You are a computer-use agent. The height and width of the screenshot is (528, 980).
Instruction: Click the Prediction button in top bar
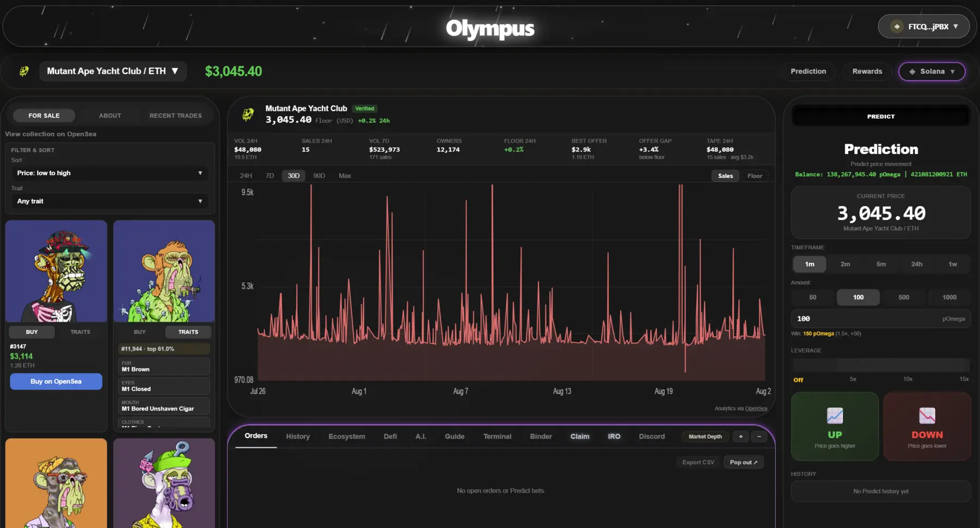point(808,71)
